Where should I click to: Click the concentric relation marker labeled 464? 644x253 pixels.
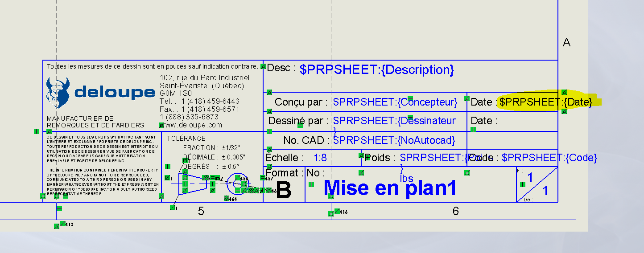[227, 198]
